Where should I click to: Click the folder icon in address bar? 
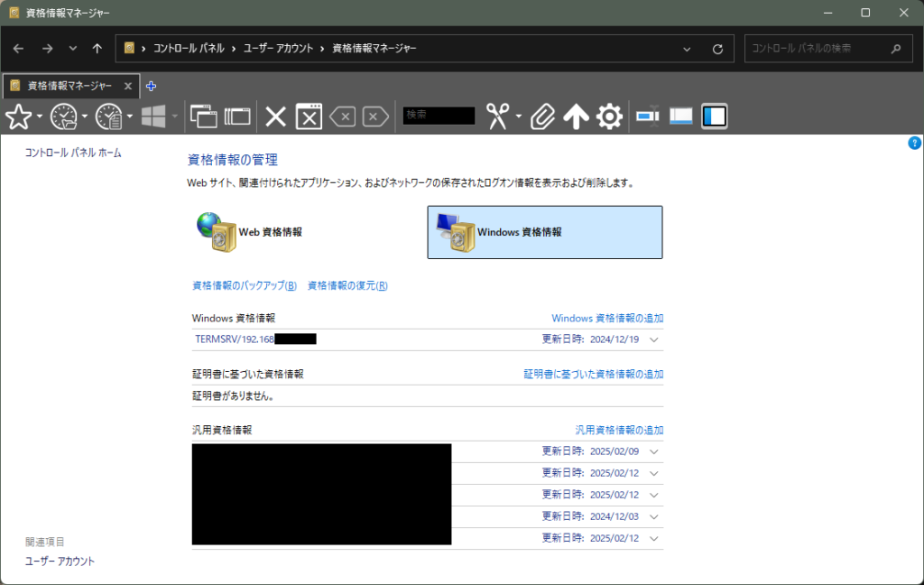129,49
